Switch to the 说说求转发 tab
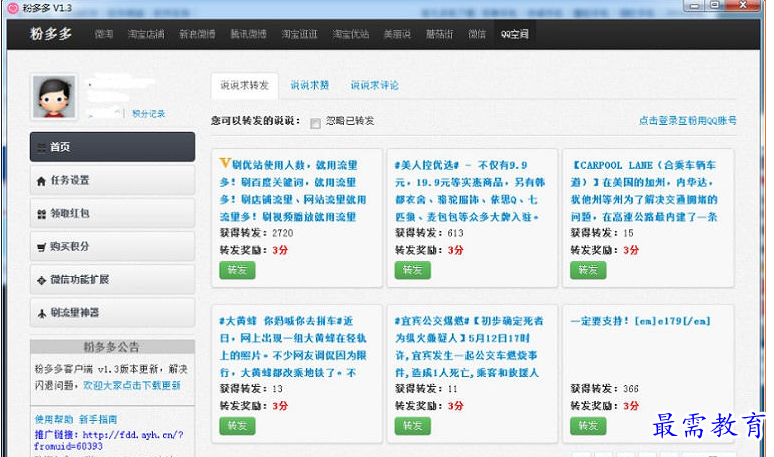Image resolution: width=774 pixels, height=457 pixels. click(244, 85)
